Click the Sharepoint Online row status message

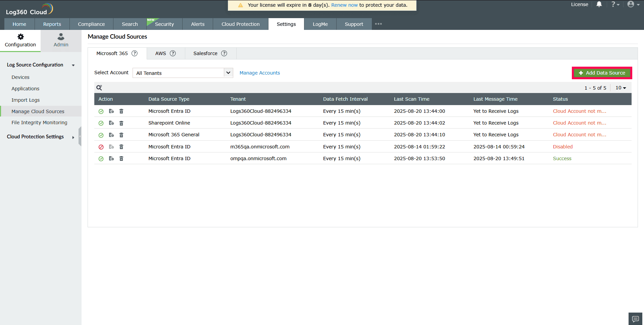coord(580,123)
